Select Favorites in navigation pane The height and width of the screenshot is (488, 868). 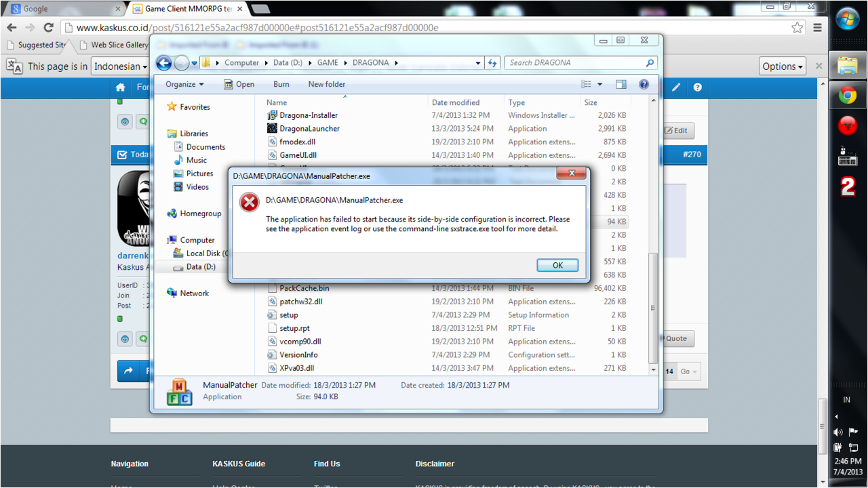(x=195, y=107)
